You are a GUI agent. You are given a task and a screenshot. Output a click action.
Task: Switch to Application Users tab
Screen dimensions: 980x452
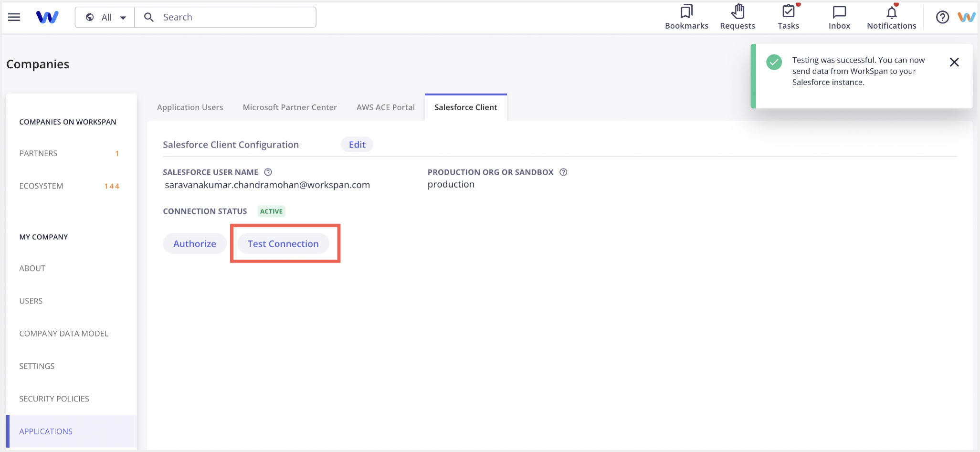point(190,107)
